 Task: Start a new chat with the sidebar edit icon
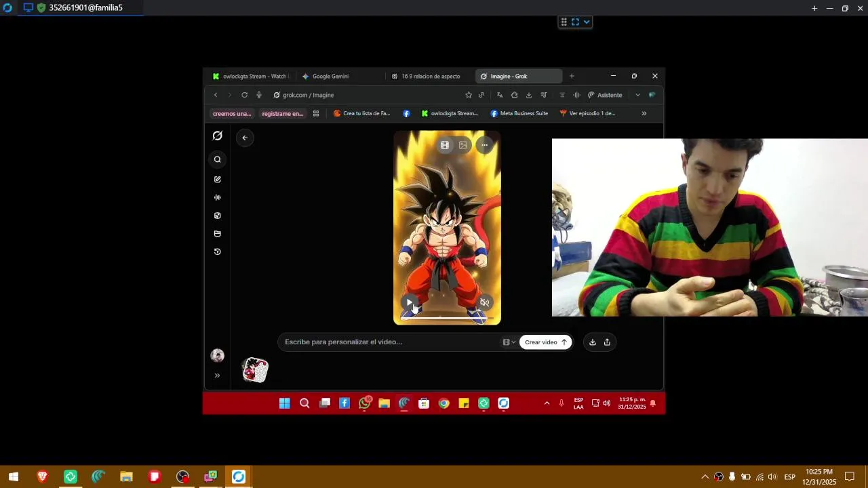pyautogui.click(x=217, y=180)
